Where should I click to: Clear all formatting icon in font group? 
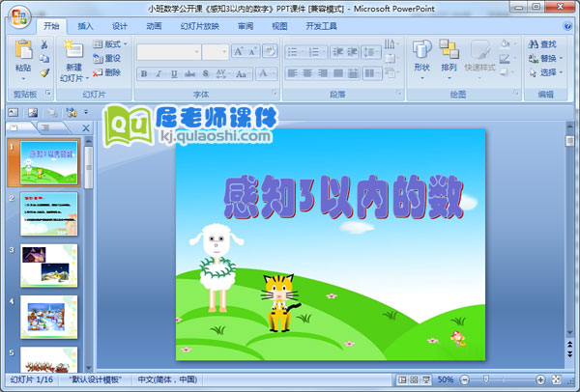(x=270, y=51)
